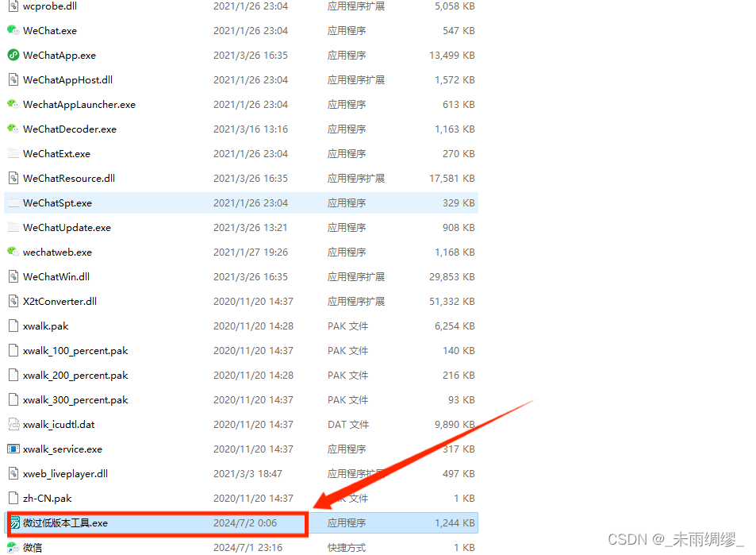Click the xwalk_200_percent.pak document icon
756x555 pixels.
(x=13, y=375)
